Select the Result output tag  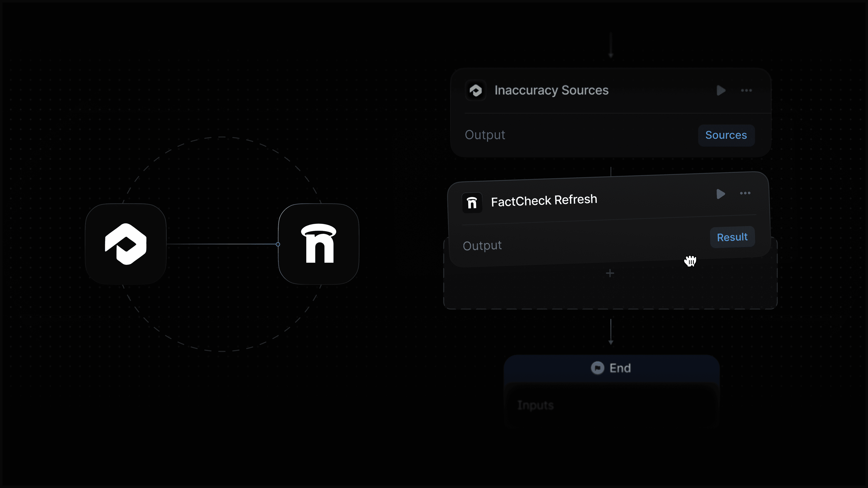732,237
